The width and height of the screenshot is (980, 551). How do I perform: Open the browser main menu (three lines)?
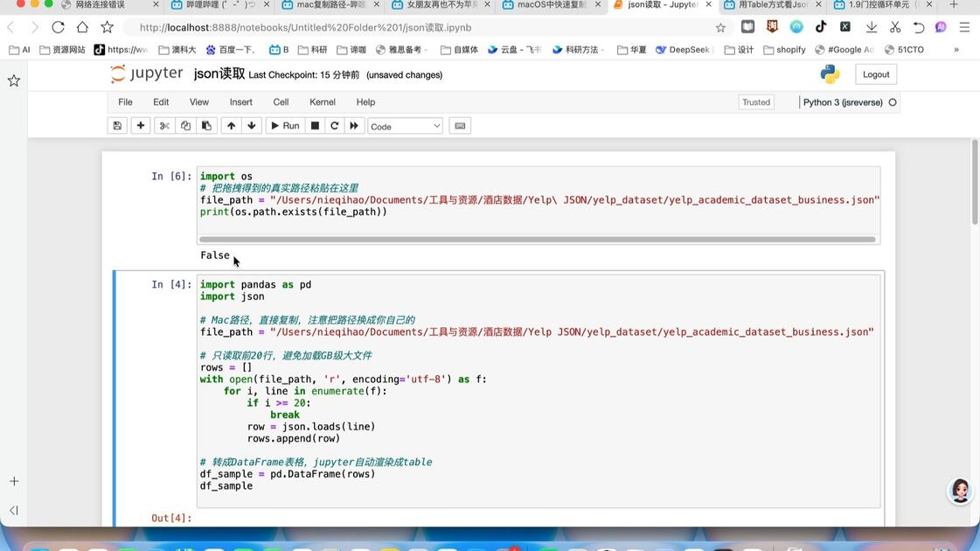(964, 27)
